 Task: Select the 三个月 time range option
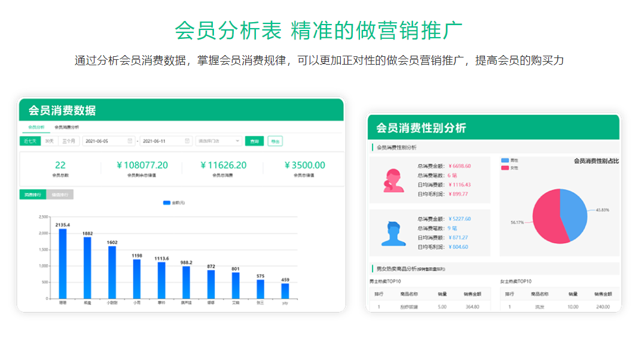[69, 141]
